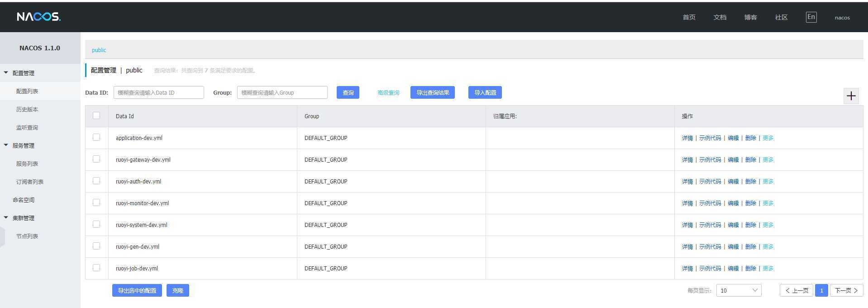Select the public namespace tab
The image size is (868, 308).
pos(99,50)
